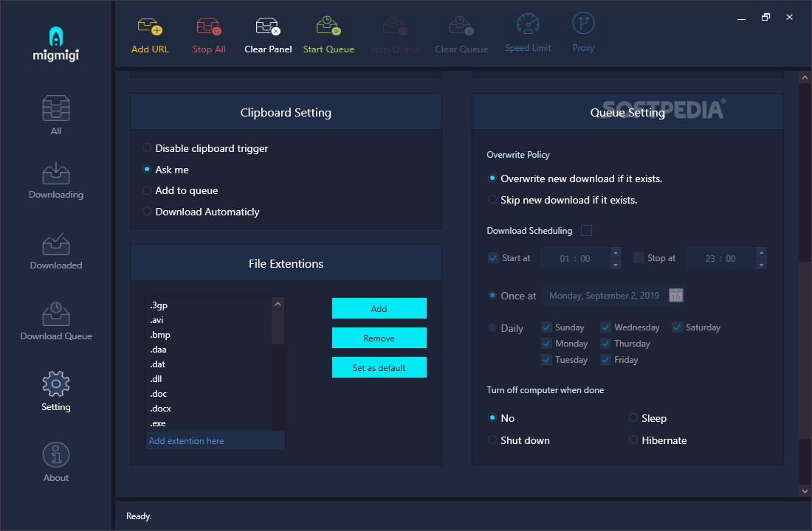Image resolution: width=812 pixels, height=531 pixels.
Task: Open the Add URL dialog
Action: tap(151, 32)
